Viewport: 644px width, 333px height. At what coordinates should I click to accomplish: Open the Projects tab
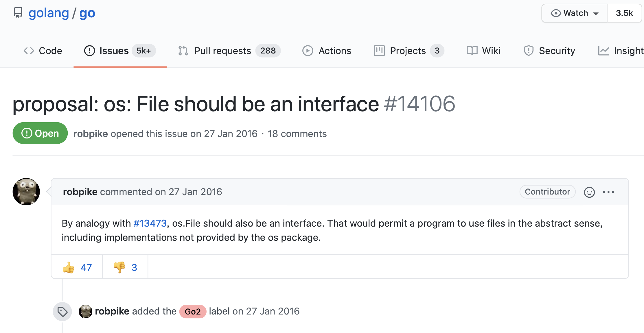(x=409, y=51)
